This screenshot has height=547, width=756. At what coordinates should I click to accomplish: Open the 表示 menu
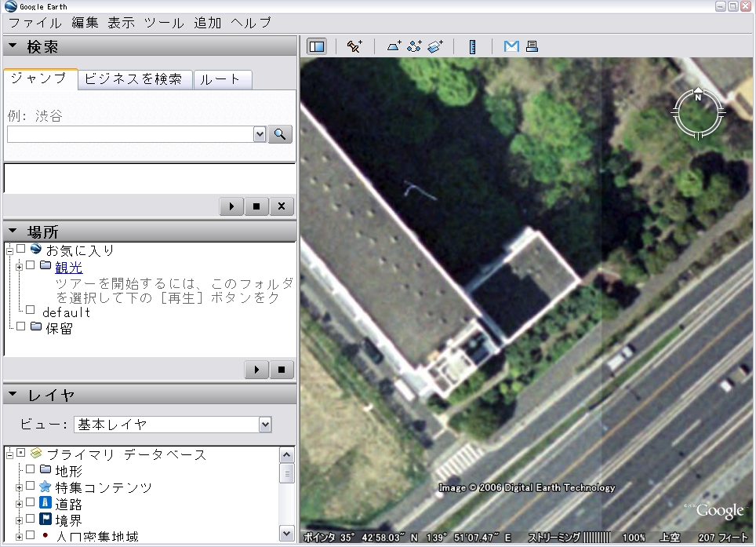pos(121,23)
